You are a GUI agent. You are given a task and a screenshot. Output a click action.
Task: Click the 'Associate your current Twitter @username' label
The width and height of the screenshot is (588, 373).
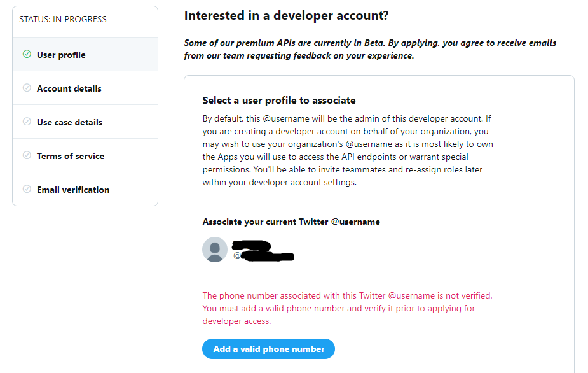(x=291, y=222)
